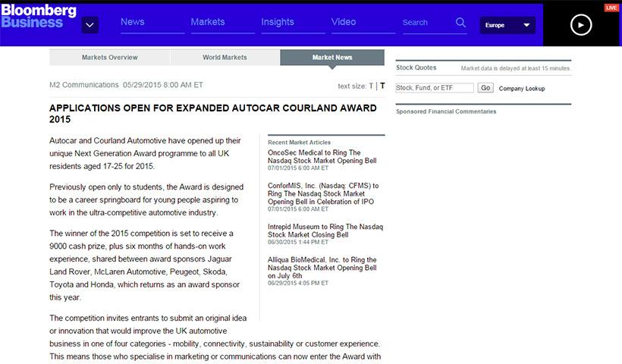Click the Stock Quotes heading
Viewport: 622px width, 364px height.
tap(416, 67)
